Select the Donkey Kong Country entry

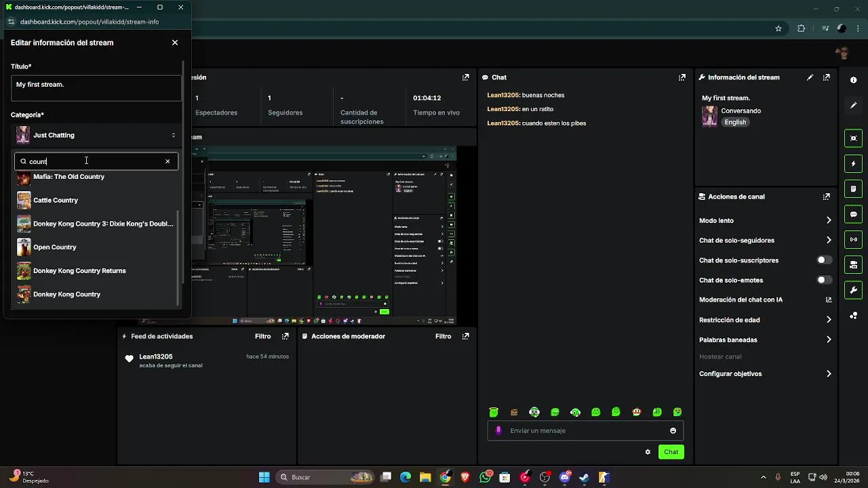pos(95,294)
